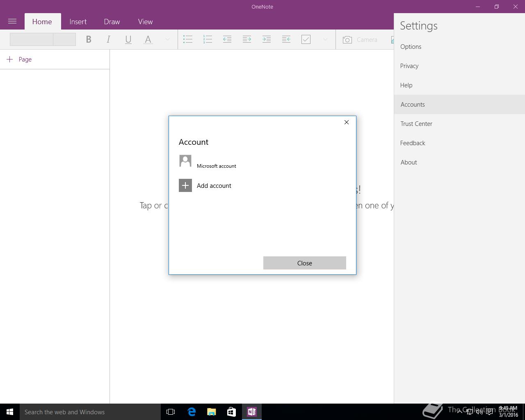Image resolution: width=525 pixels, height=420 pixels.
Task: Toggle Bold formatting
Action: pos(89,39)
